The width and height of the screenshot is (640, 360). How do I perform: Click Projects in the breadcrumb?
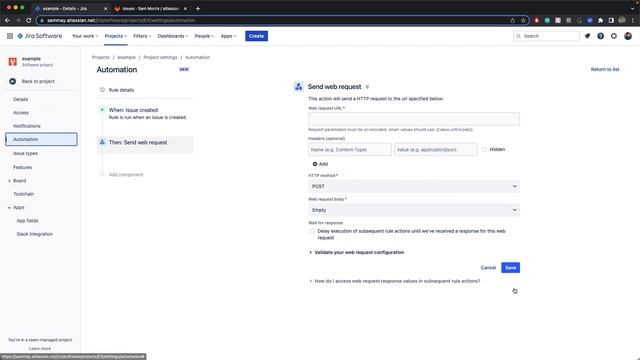pos(101,57)
